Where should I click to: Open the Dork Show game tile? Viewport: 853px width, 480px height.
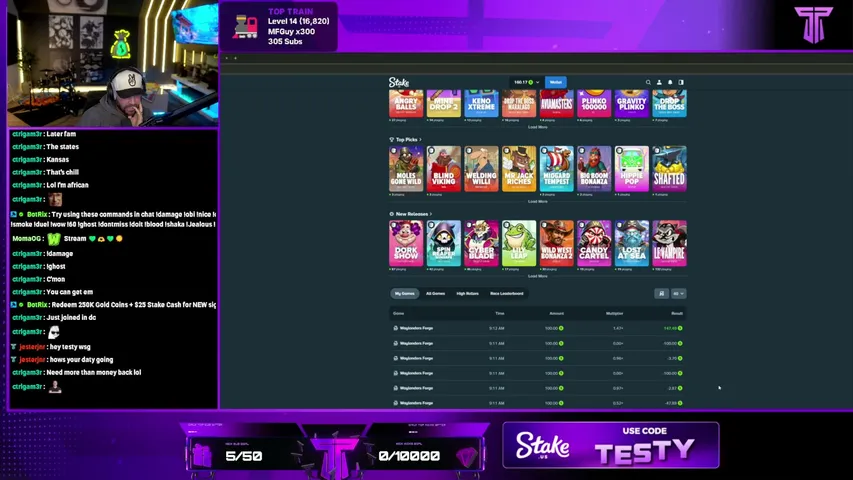(406, 243)
